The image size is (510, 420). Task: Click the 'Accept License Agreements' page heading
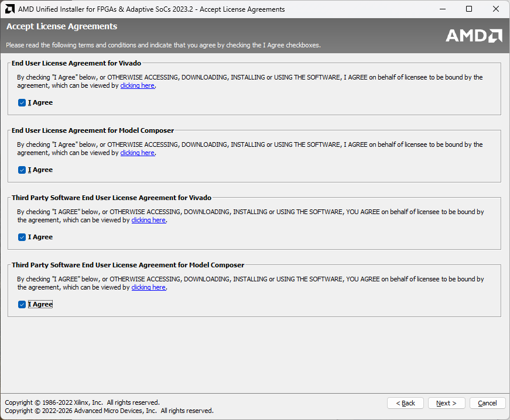coord(61,27)
